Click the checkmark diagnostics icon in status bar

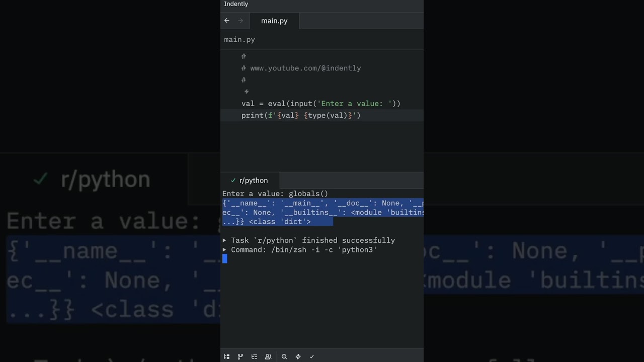point(312,356)
